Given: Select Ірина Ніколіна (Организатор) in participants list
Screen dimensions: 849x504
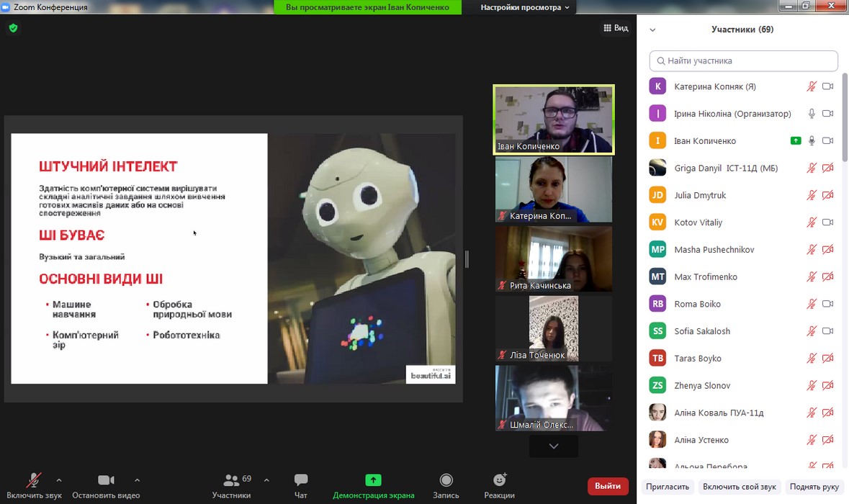Looking at the screenshot, I should click(x=732, y=114).
